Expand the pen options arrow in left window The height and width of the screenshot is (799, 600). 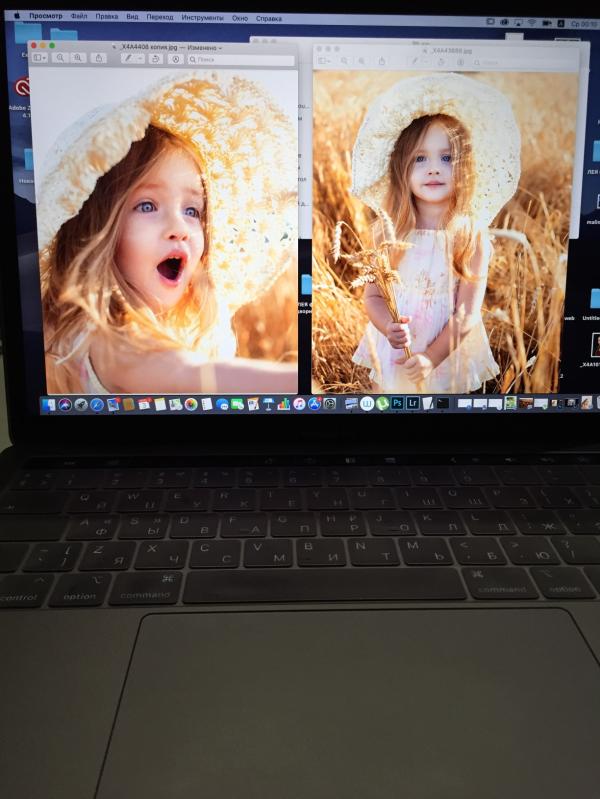(140, 59)
